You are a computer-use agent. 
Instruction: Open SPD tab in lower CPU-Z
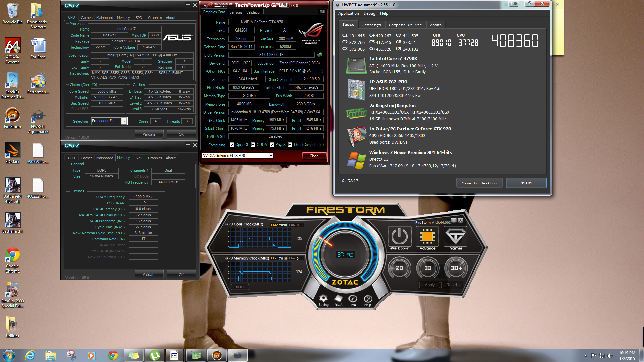(x=139, y=158)
